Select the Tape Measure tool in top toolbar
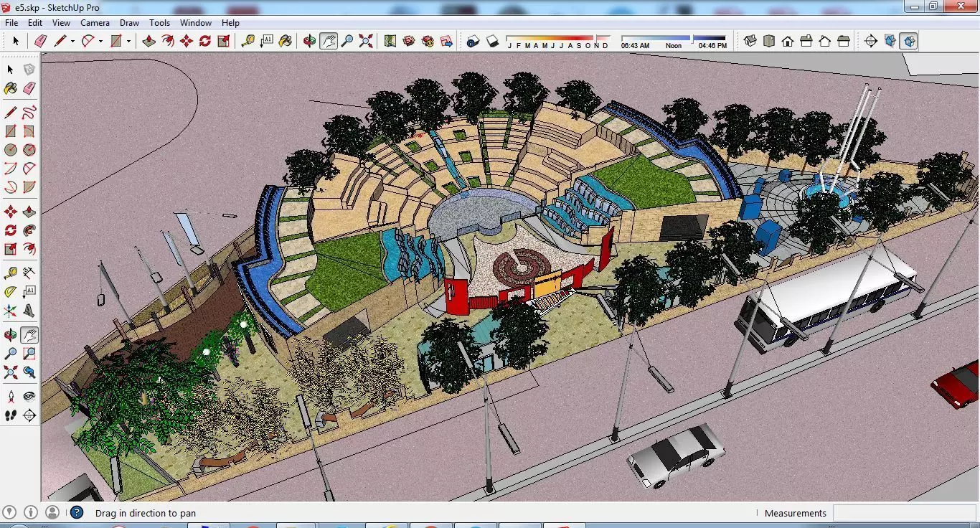 click(248, 42)
